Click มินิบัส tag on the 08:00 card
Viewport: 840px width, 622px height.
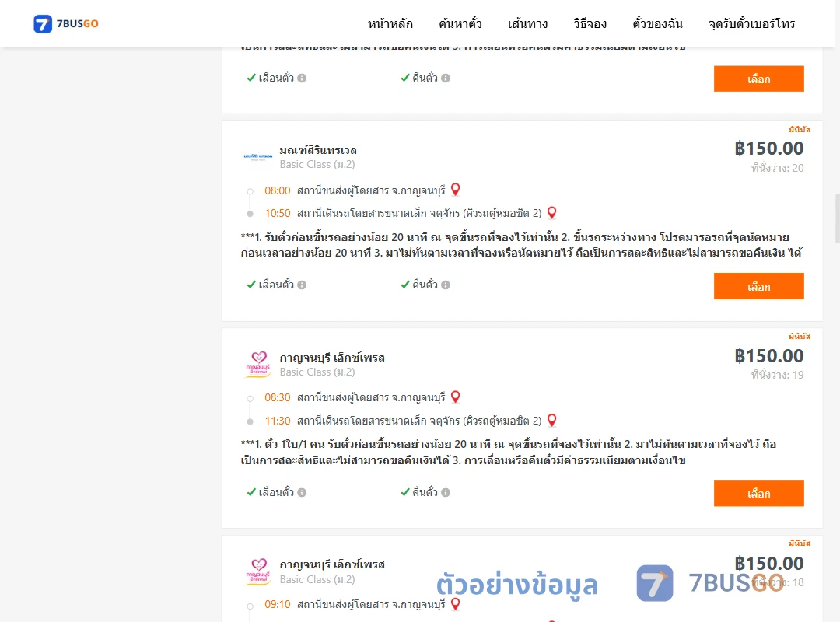(800, 130)
